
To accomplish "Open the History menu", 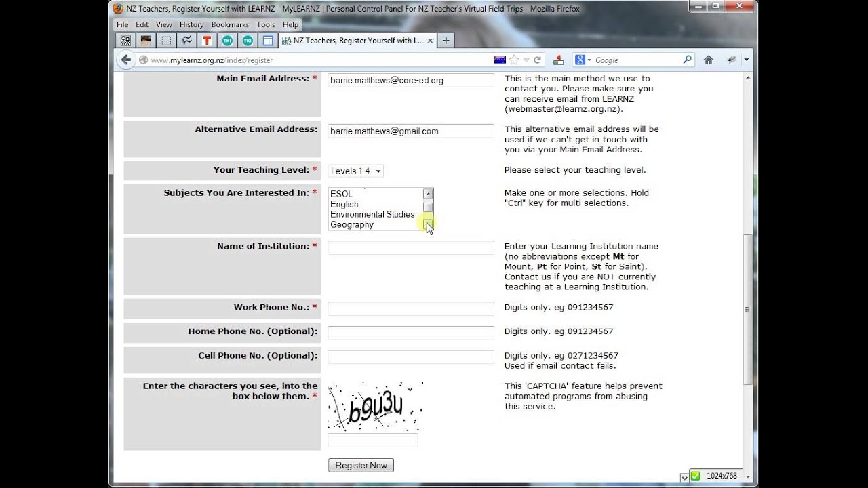I will (x=192, y=24).
